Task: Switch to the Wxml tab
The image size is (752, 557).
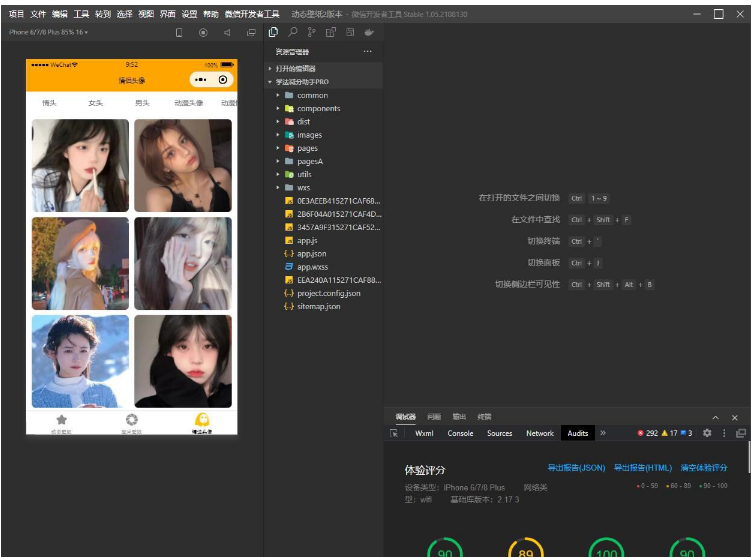Action: pos(424,433)
